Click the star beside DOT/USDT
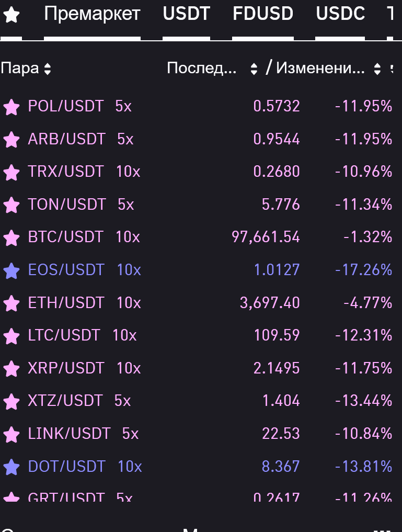Screen dimensions: 402x532 tap(11, 467)
